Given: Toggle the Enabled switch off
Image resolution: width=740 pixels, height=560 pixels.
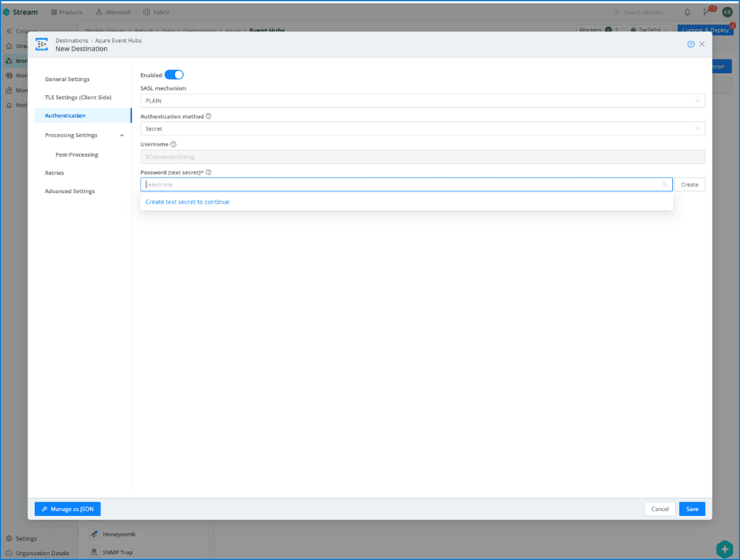Looking at the screenshot, I should (x=174, y=75).
